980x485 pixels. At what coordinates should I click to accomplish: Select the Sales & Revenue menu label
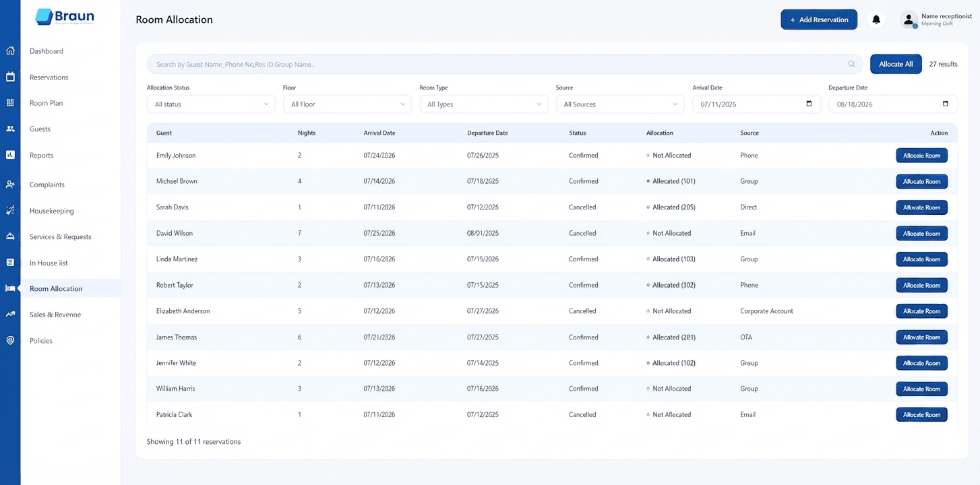[55, 315]
